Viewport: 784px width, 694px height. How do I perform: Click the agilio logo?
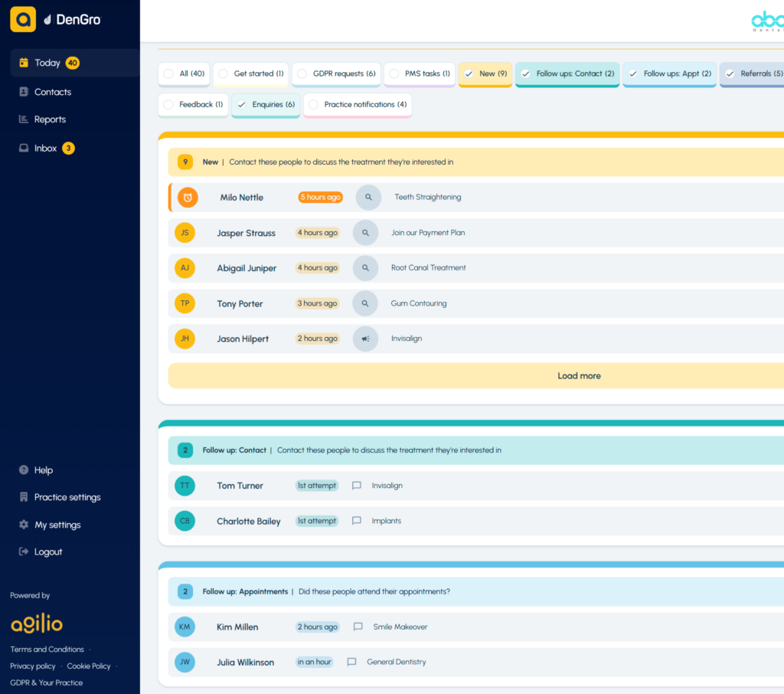(37, 623)
